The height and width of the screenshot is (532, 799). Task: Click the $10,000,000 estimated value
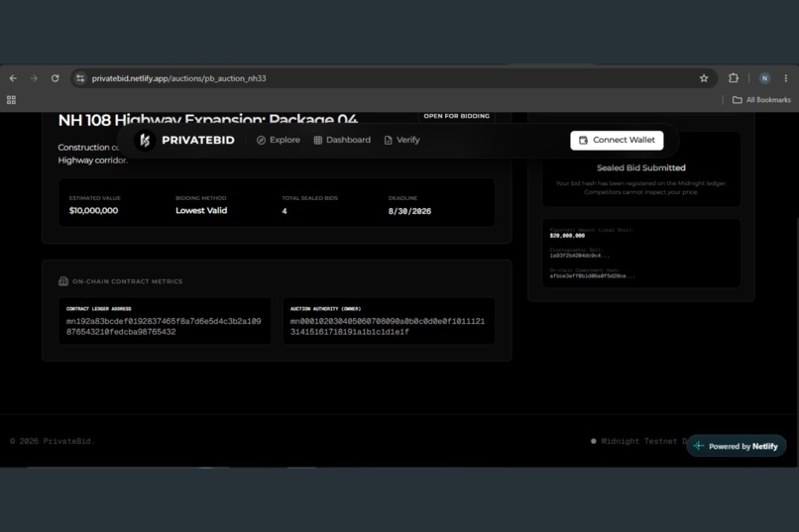pos(93,211)
